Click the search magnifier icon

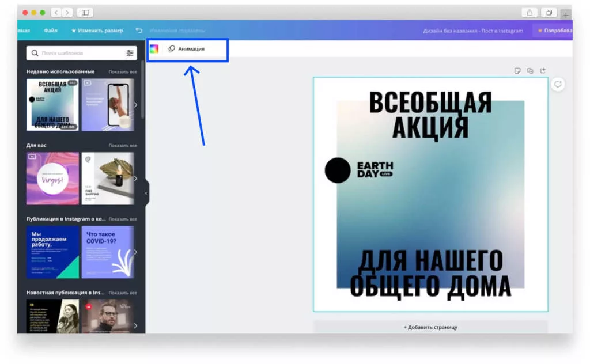click(35, 53)
